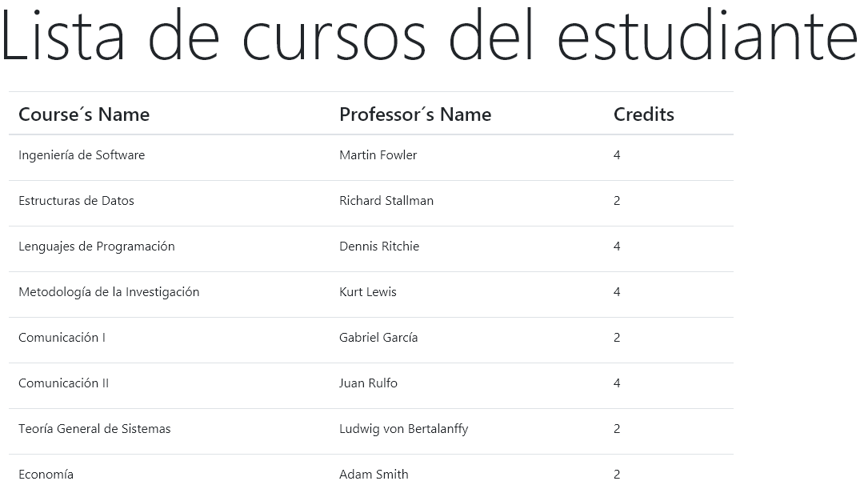Click professor Ludwig von Bertalanffy
868x489 pixels.
pyautogui.click(x=403, y=429)
